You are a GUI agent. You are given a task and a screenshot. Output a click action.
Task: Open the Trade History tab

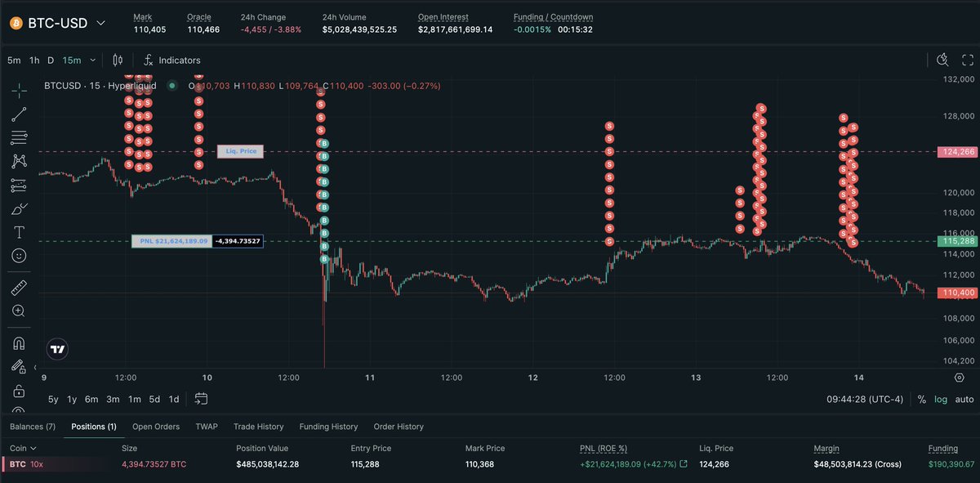click(x=258, y=427)
